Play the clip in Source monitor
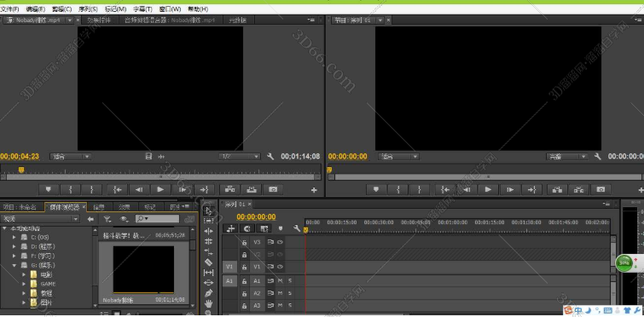Viewport: 644px width, 317px height. 160,189
